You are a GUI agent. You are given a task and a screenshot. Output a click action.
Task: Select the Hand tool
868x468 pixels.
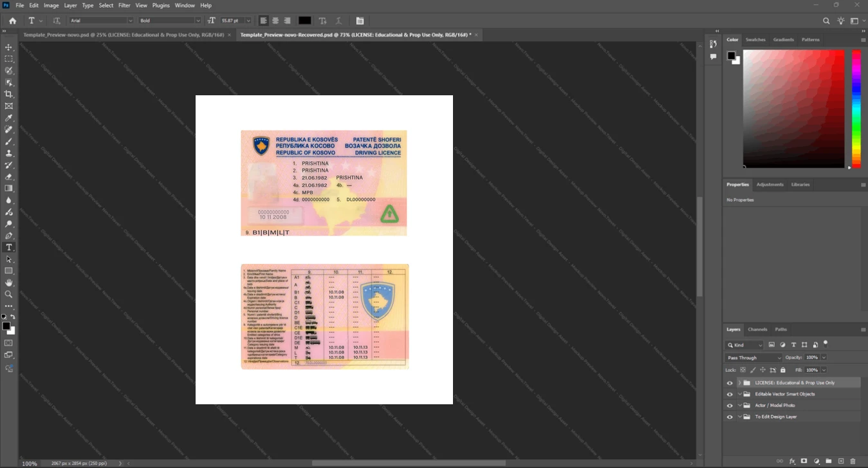[9, 283]
